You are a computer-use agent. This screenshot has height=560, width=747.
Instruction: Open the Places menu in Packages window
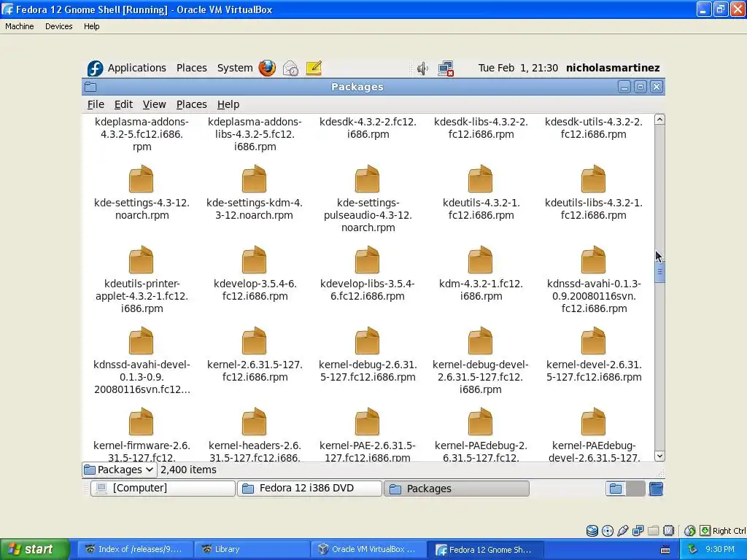point(192,104)
